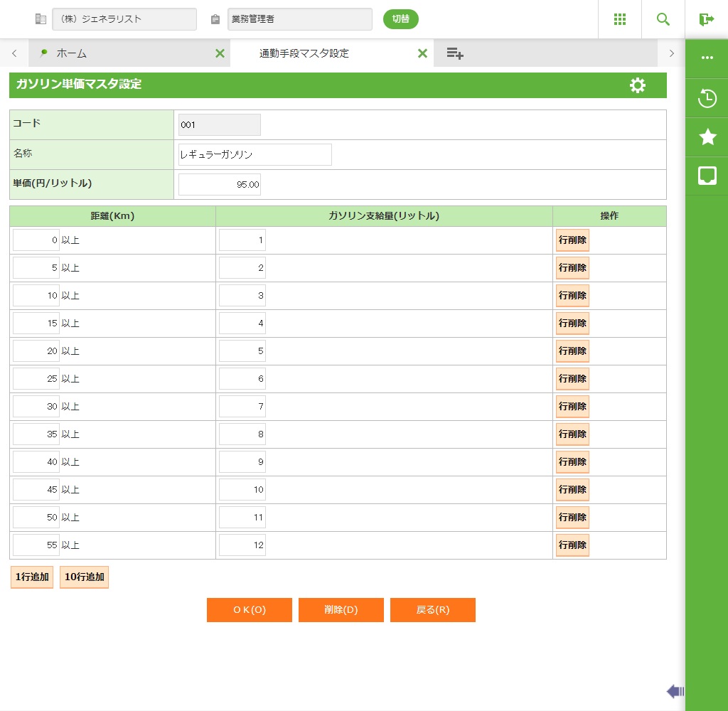Image resolution: width=728 pixels, height=711 pixels.
Task: Delete the row for 55 km or more
Action: pyautogui.click(x=572, y=545)
